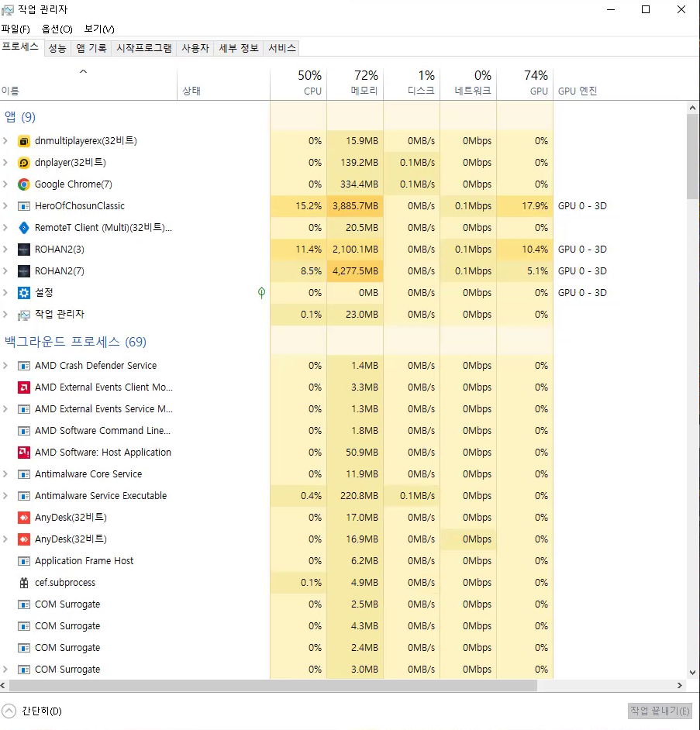Switch to the 앱 기록 tab
This screenshot has height=730, width=700.
[x=91, y=48]
